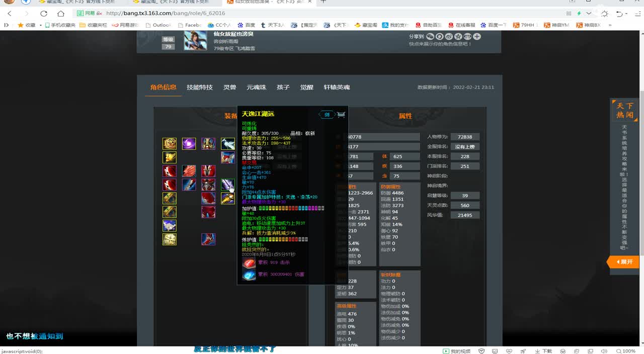Switch to the 灵兽 tab
The height and width of the screenshot is (354, 644).
(x=230, y=87)
